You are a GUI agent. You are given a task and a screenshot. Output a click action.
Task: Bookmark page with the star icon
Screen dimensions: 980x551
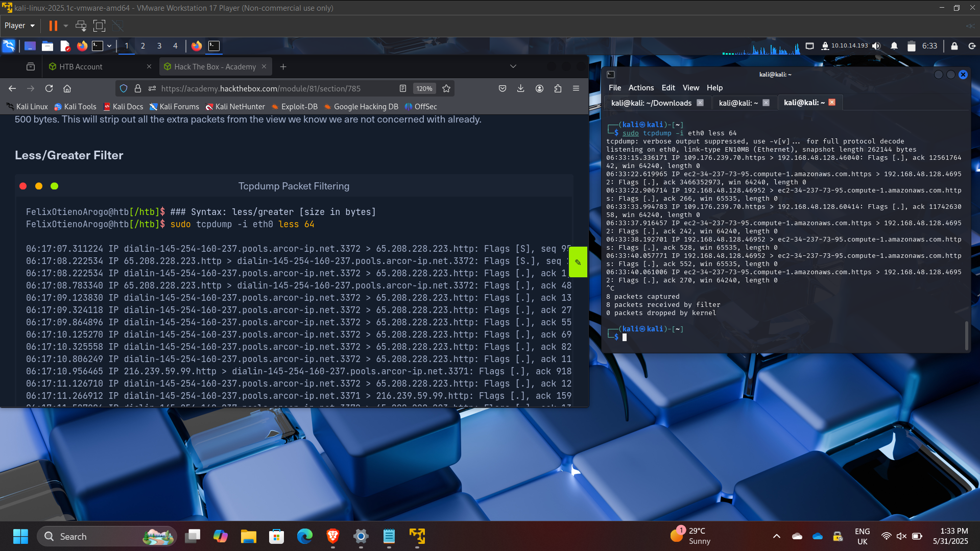click(446, 88)
